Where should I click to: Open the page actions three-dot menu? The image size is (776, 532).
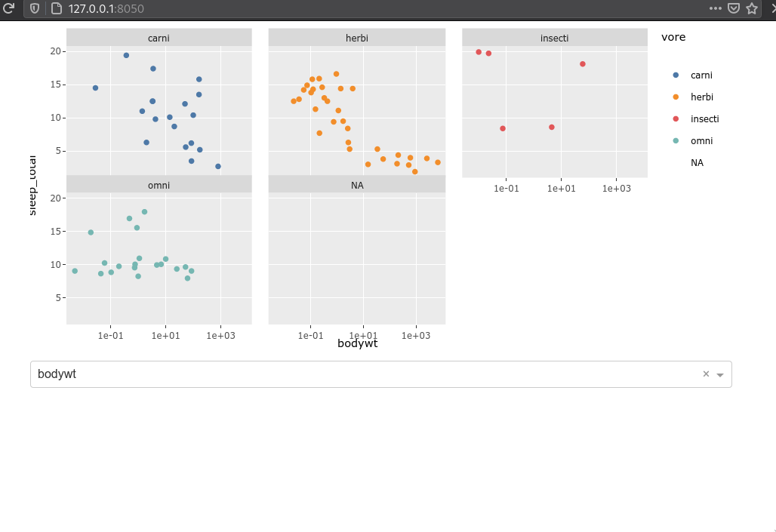(x=715, y=8)
